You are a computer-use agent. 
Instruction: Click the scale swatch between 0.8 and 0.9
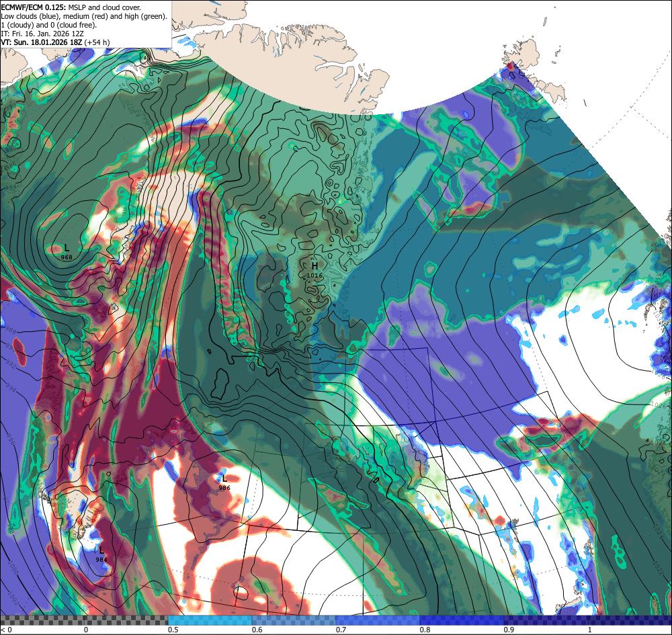tap(461, 620)
